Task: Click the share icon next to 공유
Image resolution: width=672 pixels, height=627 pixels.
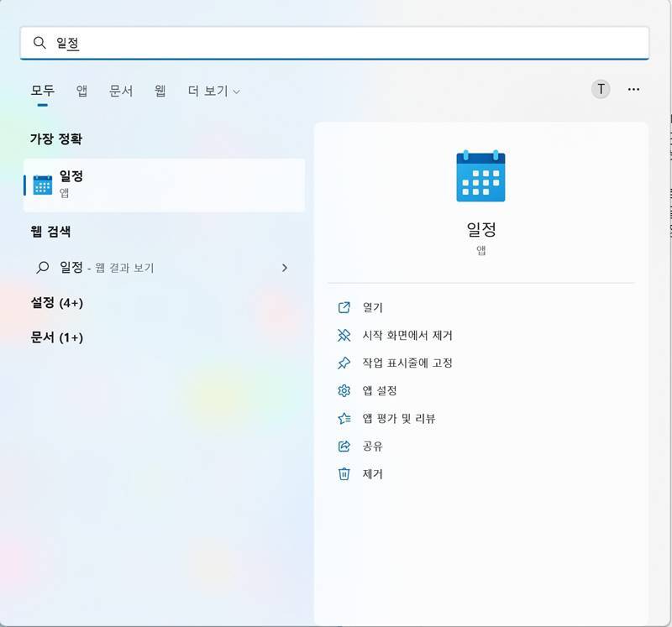Action: (x=344, y=447)
